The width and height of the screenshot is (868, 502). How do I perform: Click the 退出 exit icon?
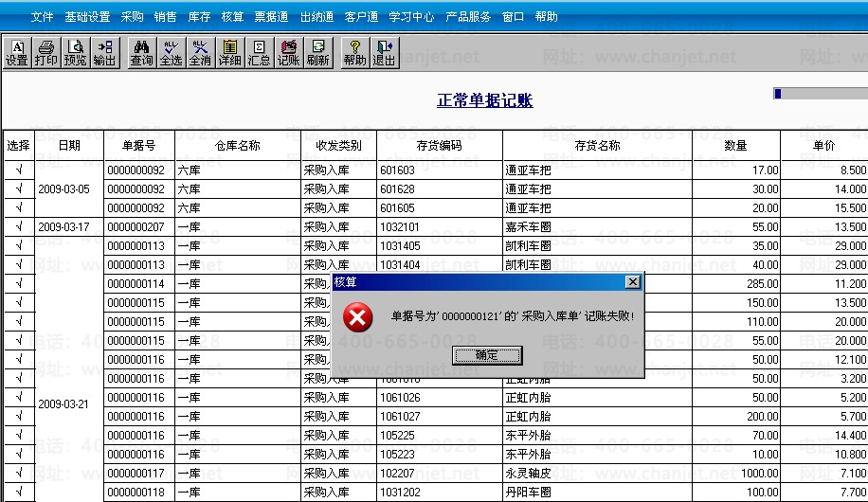coord(384,53)
